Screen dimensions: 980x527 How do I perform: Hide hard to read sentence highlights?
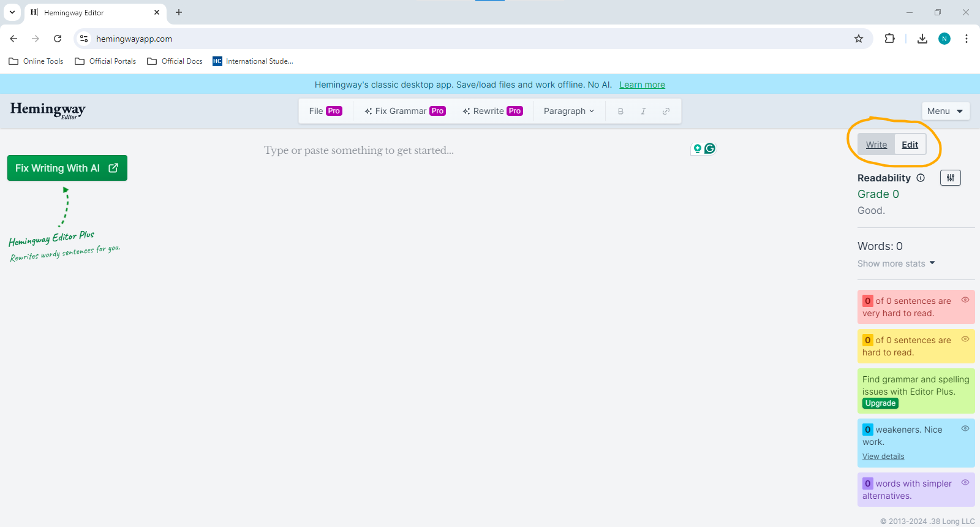(x=965, y=339)
